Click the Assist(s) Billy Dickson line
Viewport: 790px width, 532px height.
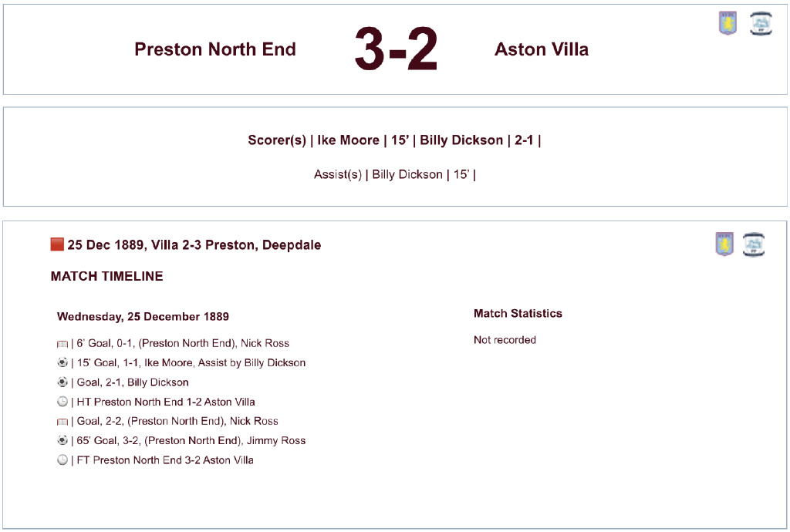[394, 174]
